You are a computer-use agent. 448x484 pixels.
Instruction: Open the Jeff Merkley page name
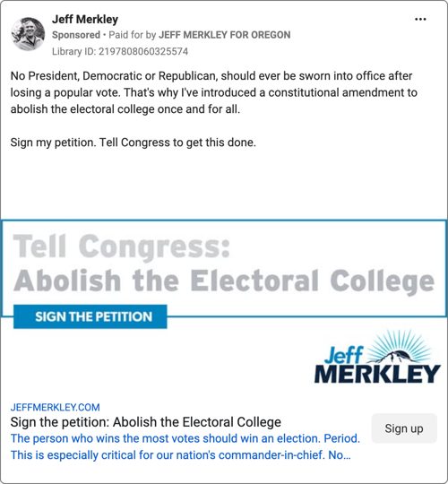85,19
